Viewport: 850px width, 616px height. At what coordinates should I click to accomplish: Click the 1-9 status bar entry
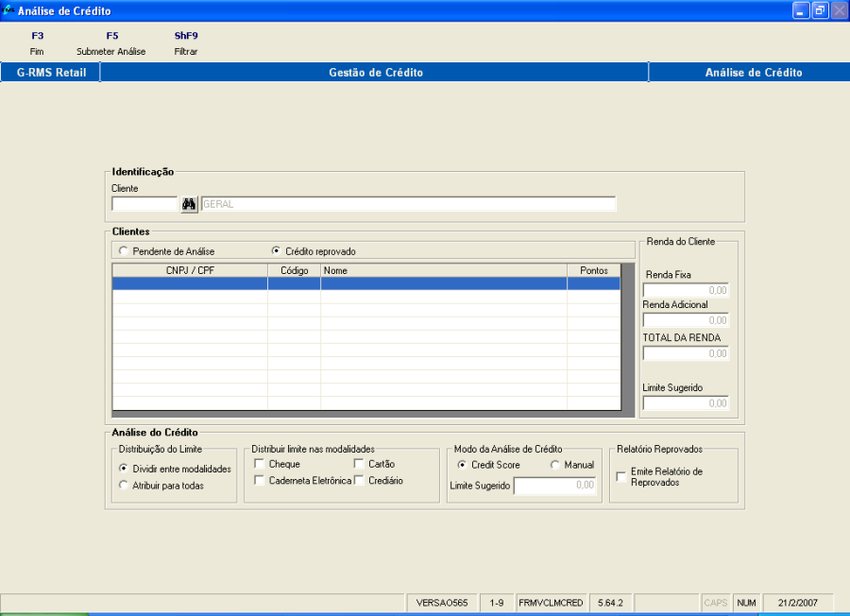click(x=496, y=603)
